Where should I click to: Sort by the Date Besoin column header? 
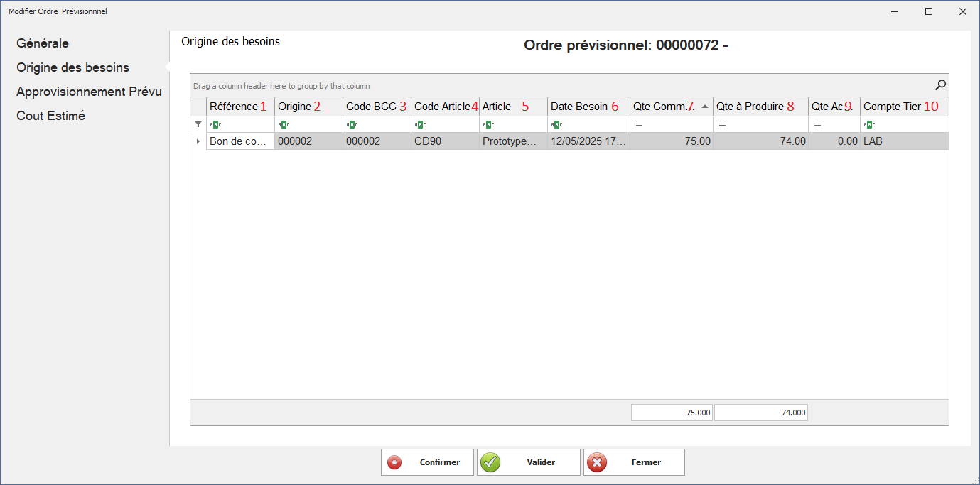click(579, 107)
